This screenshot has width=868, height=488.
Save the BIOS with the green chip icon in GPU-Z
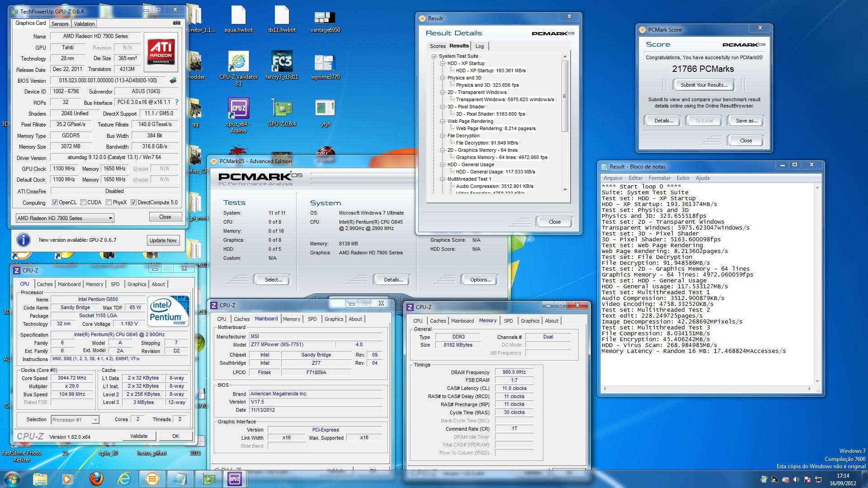click(173, 80)
